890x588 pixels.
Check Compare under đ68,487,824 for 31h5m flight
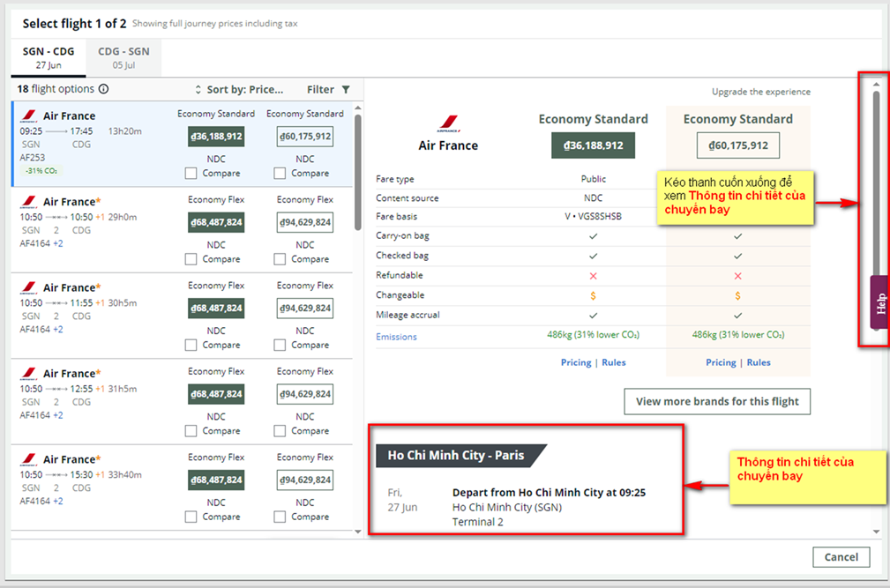click(191, 431)
